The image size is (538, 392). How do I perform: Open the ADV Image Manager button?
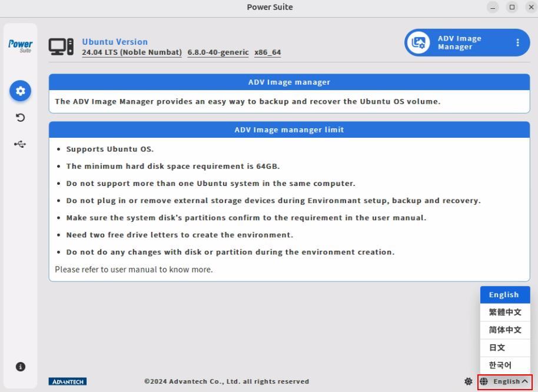point(467,42)
